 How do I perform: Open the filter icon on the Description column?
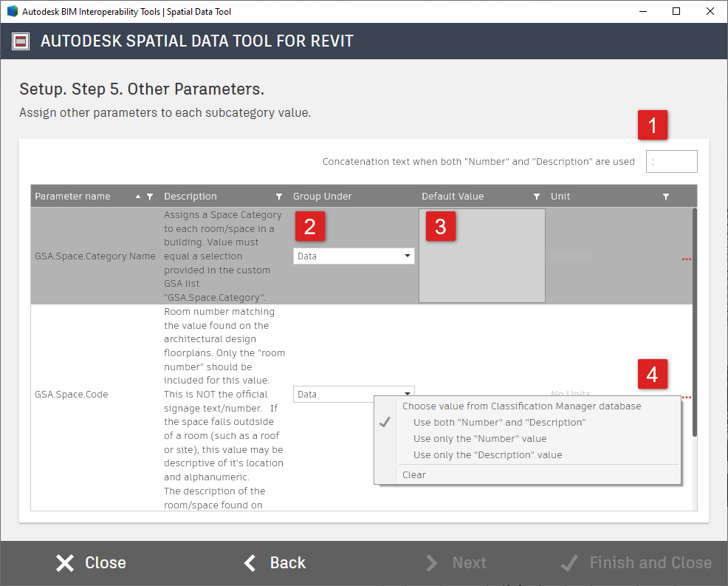(279, 196)
